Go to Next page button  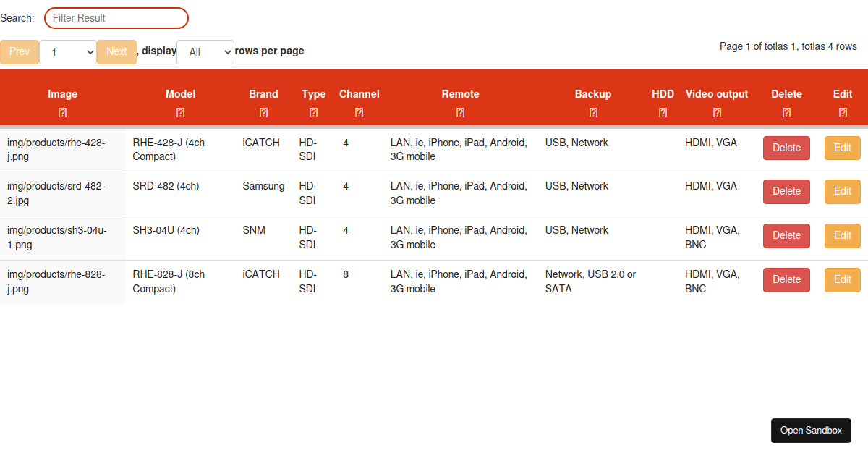point(116,51)
